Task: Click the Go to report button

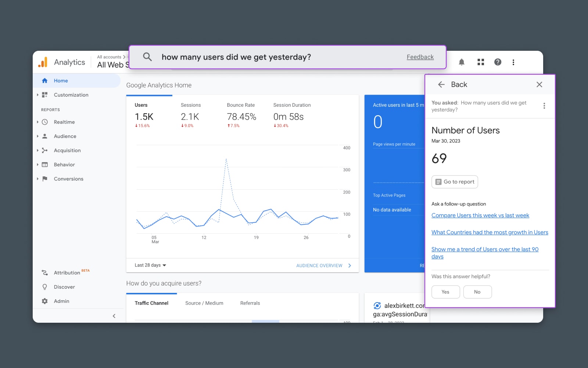Action: tap(455, 182)
